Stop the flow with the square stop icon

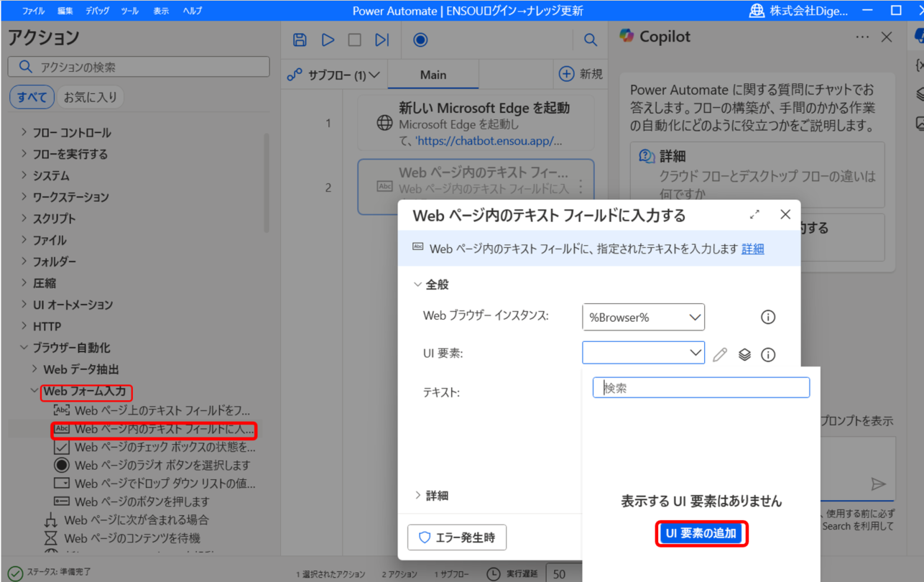tap(355, 40)
